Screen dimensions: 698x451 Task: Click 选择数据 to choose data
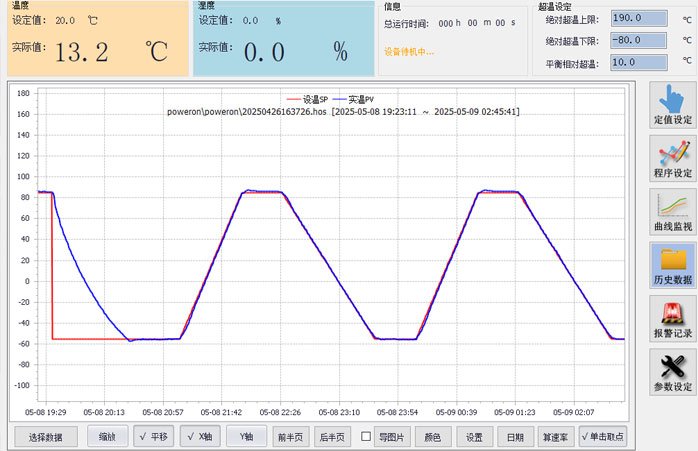[x=46, y=437]
